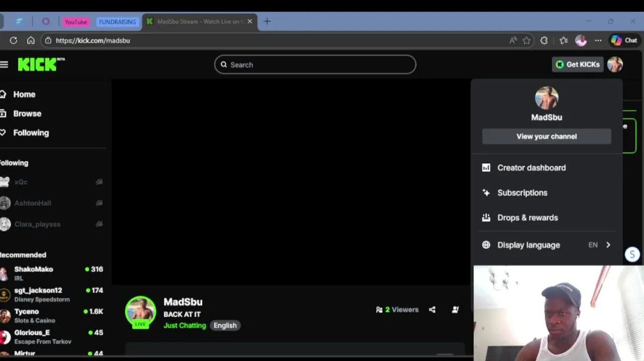Screen dimensions: 644x361
Task: Click the video player area
Action: click(291, 182)
